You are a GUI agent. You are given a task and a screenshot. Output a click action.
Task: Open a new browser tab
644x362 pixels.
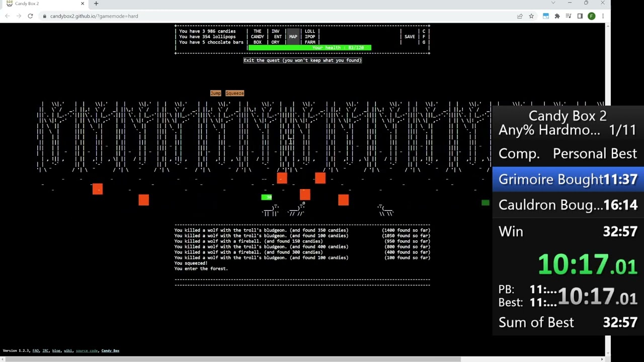pos(96,4)
